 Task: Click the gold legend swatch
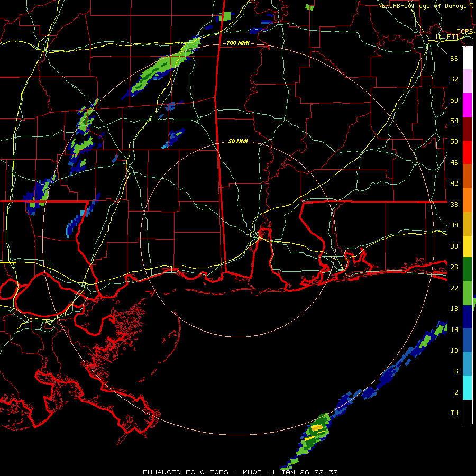click(467, 224)
